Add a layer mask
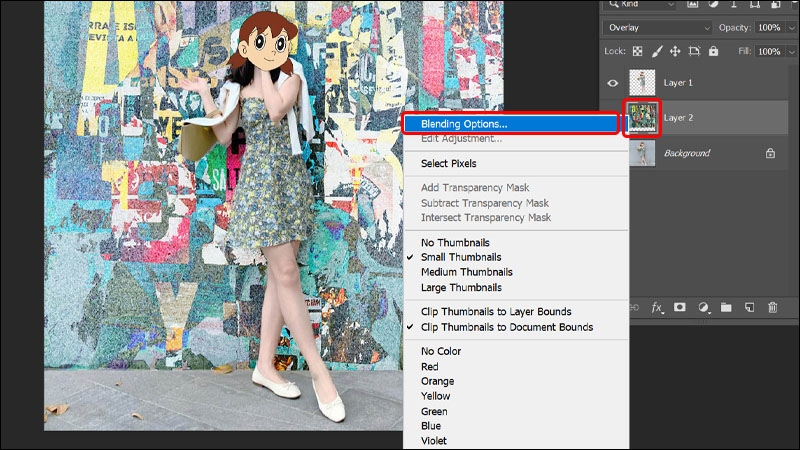 [680, 308]
